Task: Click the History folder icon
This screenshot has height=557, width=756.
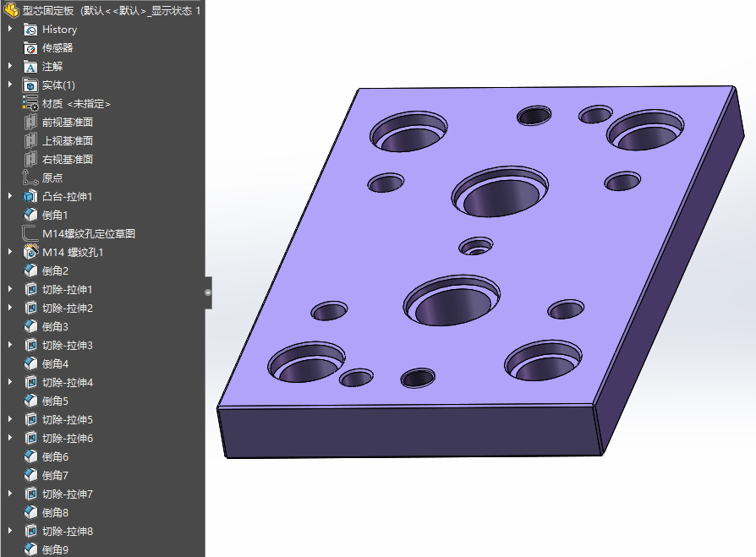Action: pos(30,30)
